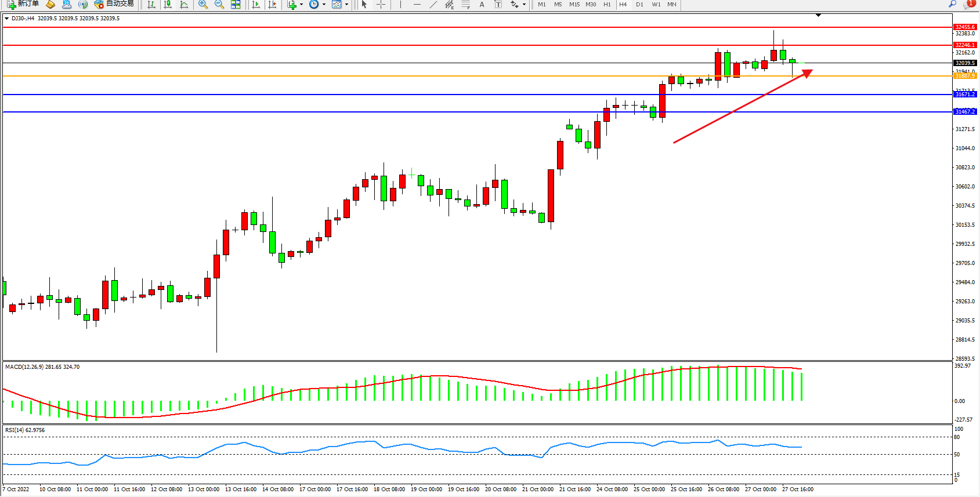The width and height of the screenshot is (980, 497).
Task: Toggle Auto Trading (自动交易) button
Action: click(114, 4)
